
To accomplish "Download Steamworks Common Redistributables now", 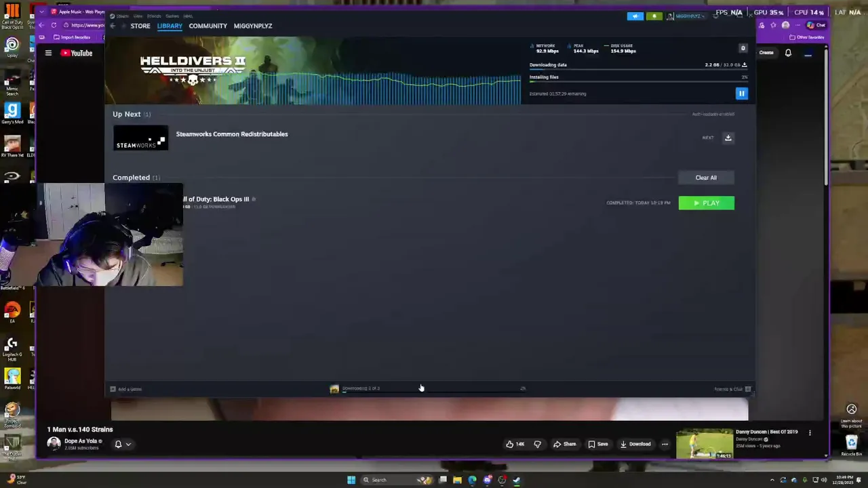I will pos(728,138).
